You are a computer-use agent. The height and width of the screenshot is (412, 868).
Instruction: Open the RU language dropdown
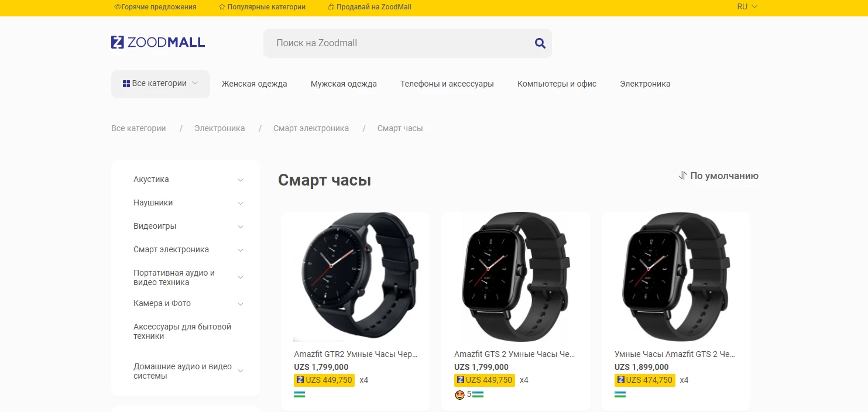(x=747, y=7)
